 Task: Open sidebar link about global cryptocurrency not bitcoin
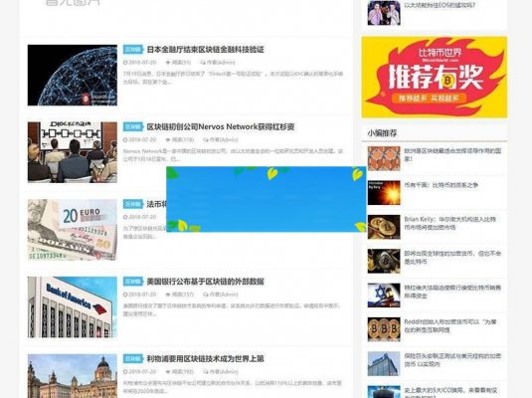point(452,258)
